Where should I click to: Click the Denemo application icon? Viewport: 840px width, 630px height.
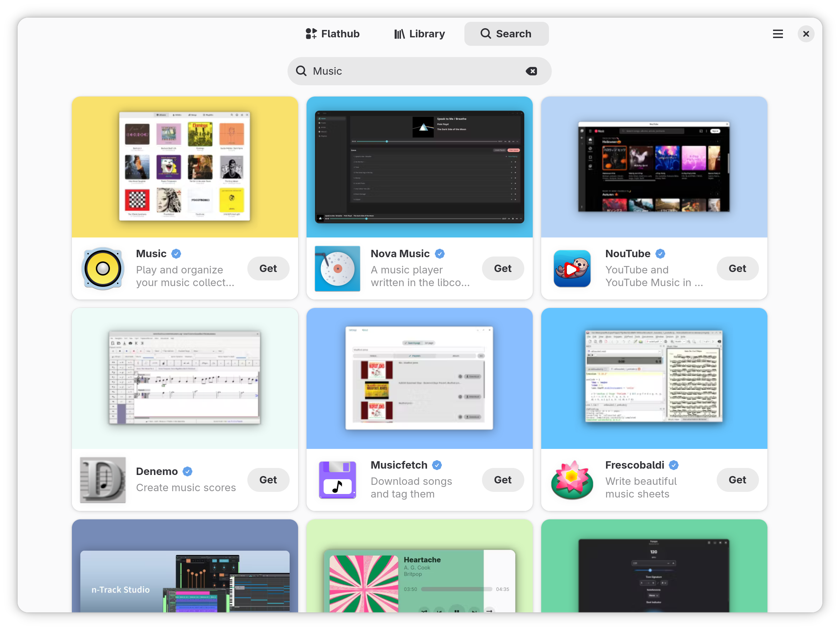click(x=103, y=480)
